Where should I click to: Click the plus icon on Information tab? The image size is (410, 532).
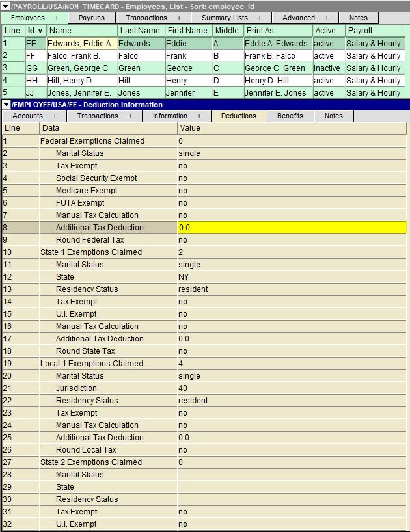199,116
